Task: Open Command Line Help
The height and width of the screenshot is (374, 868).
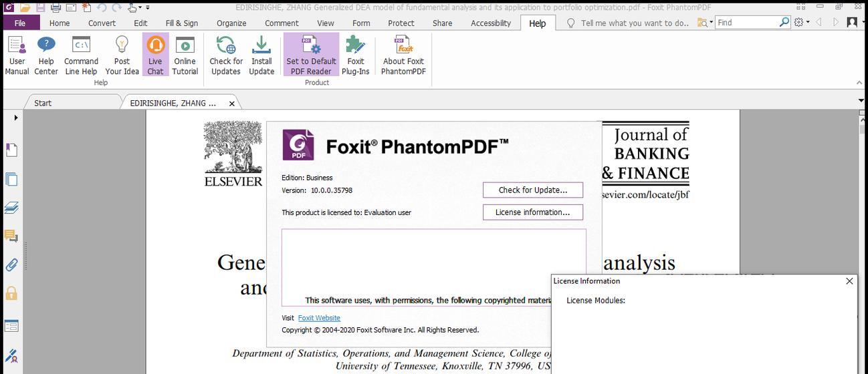Action: pyautogui.click(x=81, y=55)
